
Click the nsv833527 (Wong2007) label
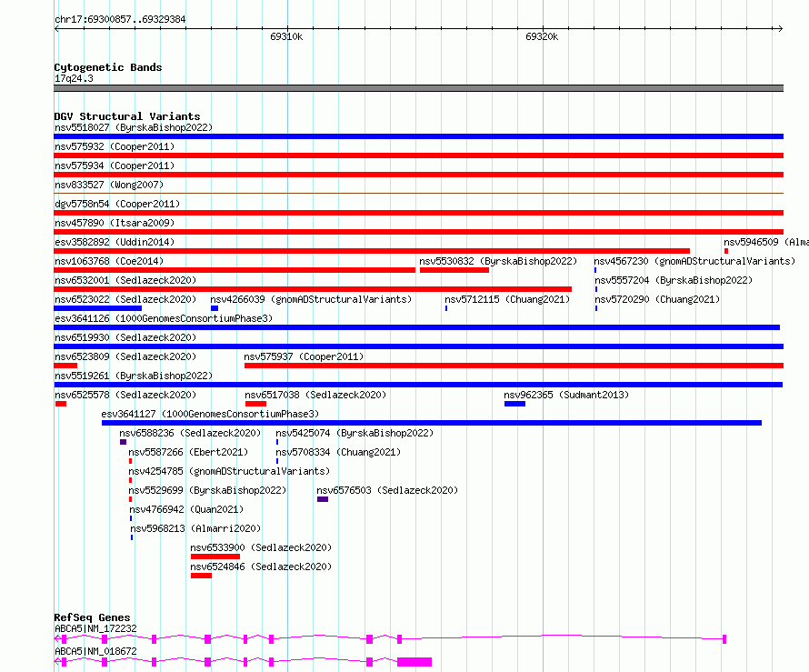[x=109, y=185]
